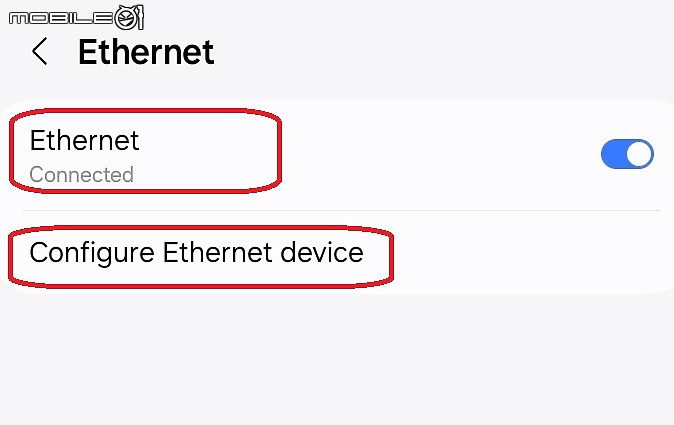Click the blue track of the Ethernet switch
This screenshot has width=674, height=425.
point(613,154)
